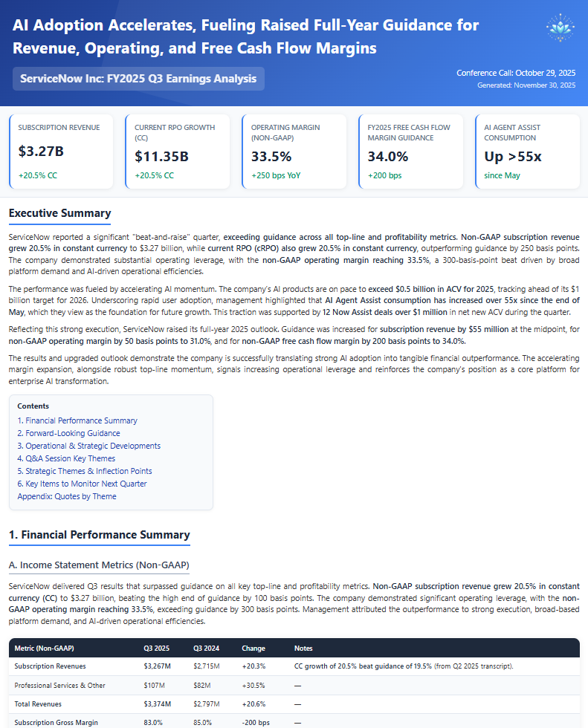Open Key Items to Monitor Next Quarter
Image resolution: width=588 pixels, height=728 pixels.
(82, 484)
